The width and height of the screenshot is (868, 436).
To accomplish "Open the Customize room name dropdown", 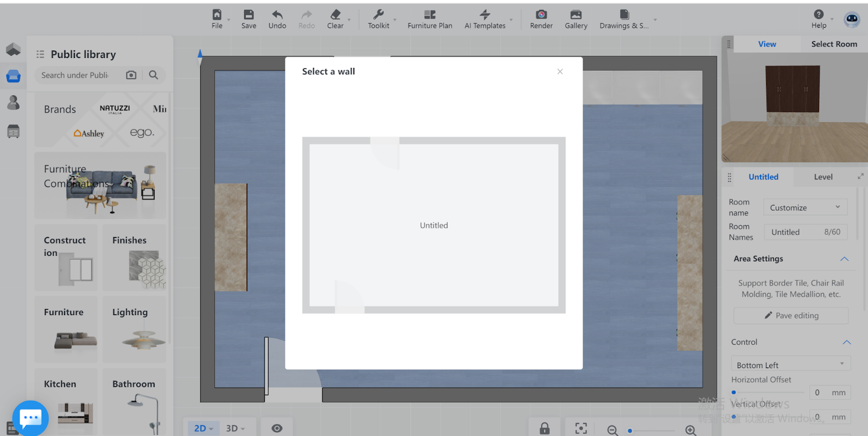I will click(x=805, y=208).
